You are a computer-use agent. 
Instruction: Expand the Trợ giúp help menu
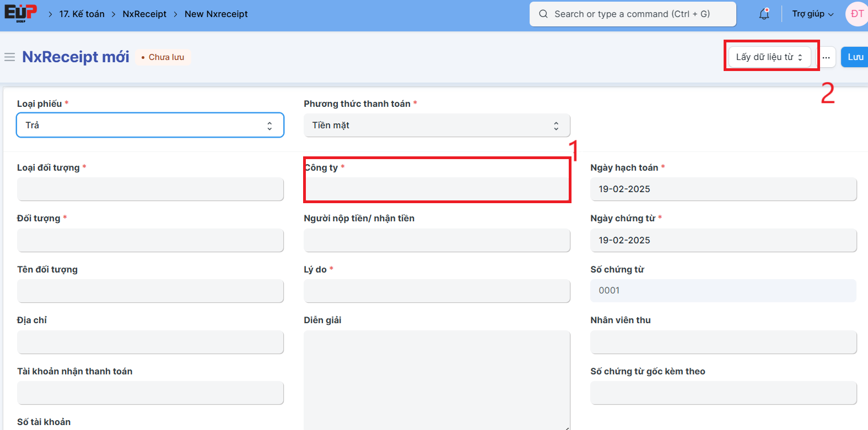pyautogui.click(x=812, y=14)
